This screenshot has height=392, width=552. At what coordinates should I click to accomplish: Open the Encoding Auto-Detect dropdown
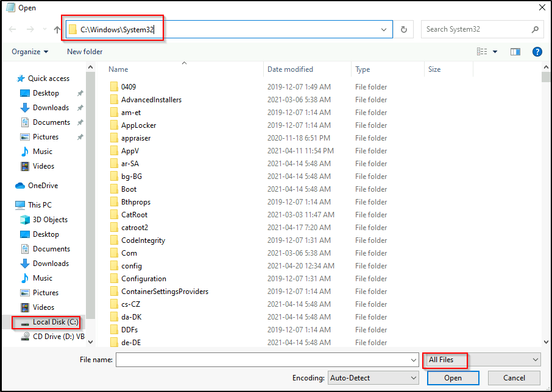point(373,378)
